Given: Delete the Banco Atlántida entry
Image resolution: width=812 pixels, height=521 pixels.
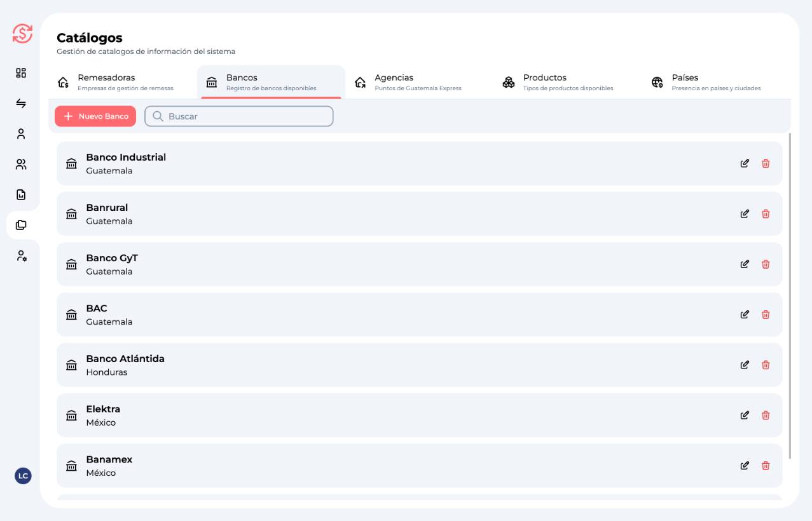Looking at the screenshot, I should tap(766, 365).
